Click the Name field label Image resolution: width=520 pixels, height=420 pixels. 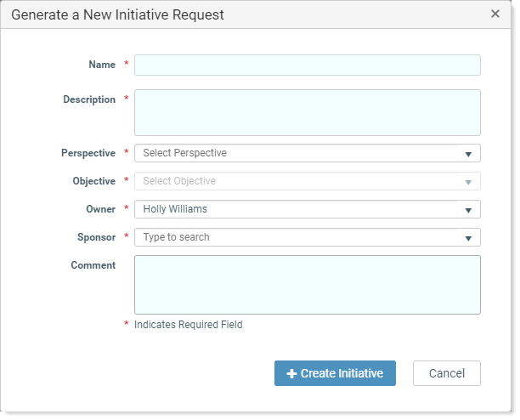[x=102, y=65]
